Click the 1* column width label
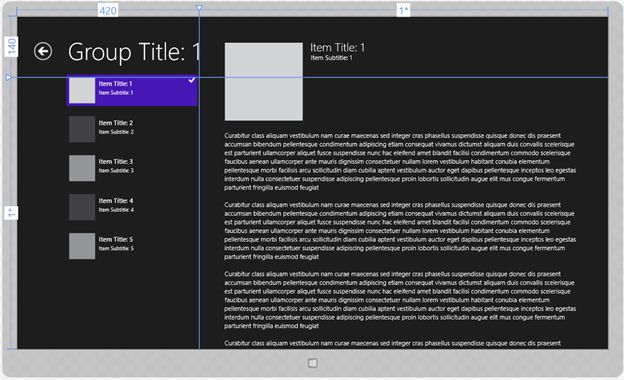Viewport: 624px width, 380px height. pos(404,10)
